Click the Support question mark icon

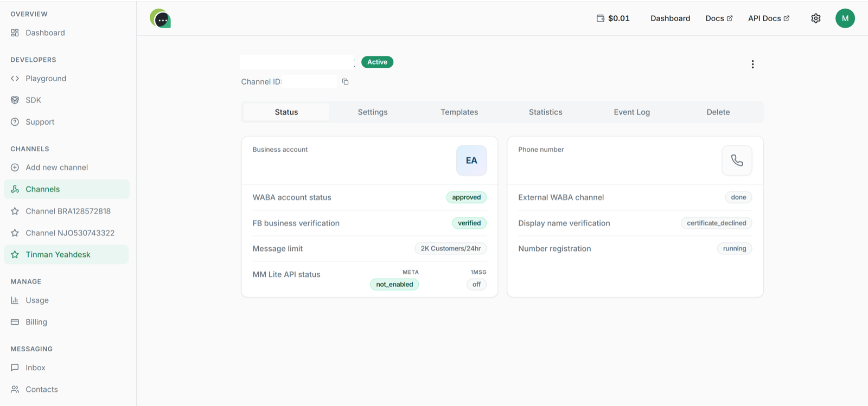(15, 122)
